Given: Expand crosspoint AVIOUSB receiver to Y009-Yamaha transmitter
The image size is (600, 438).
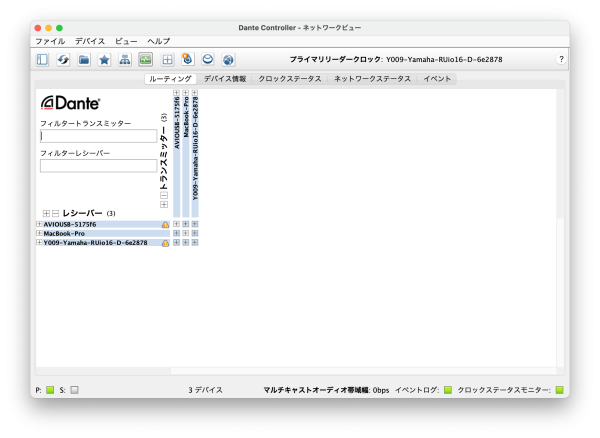Looking at the screenshot, I should (195, 224).
